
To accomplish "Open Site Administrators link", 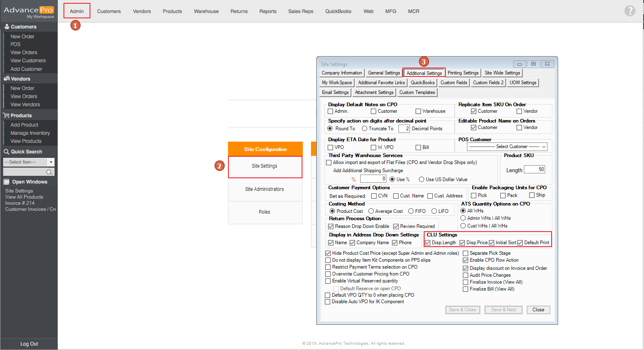I will click(x=265, y=189).
